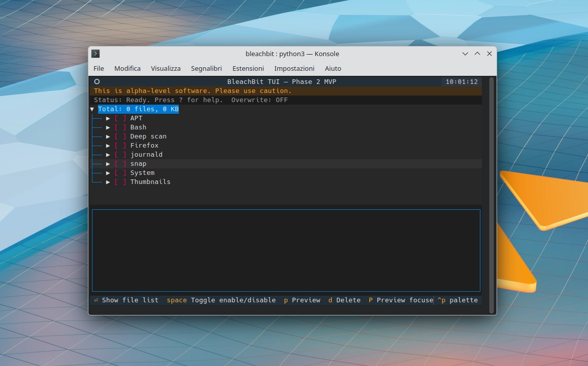Select the Firefox row label
588x366 pixels.
(144, 145)
